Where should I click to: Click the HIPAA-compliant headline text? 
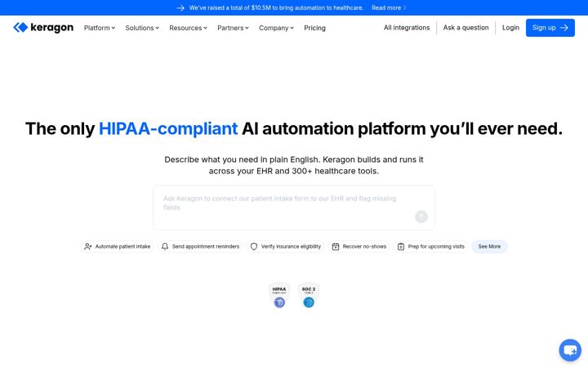click(x=168, y=129)
